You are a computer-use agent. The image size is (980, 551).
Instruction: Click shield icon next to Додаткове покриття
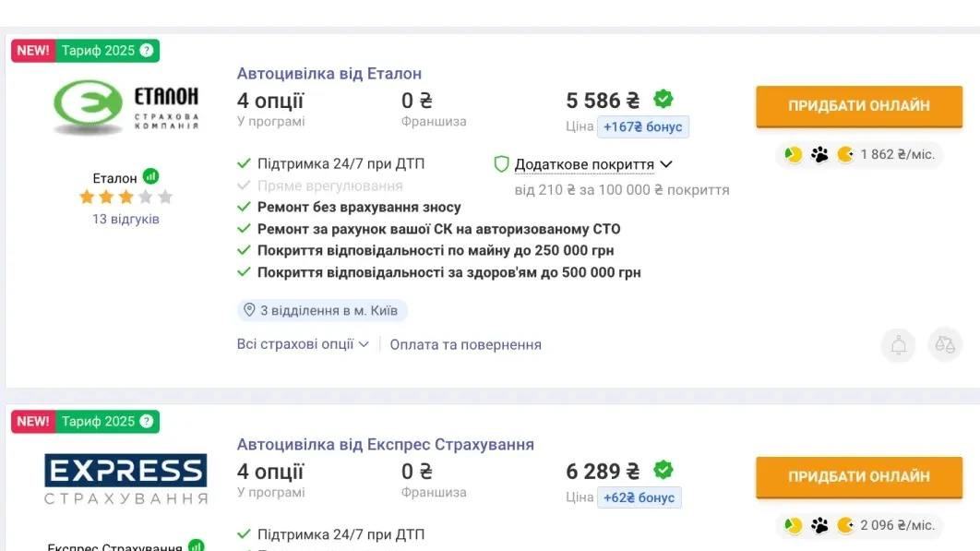501,164
